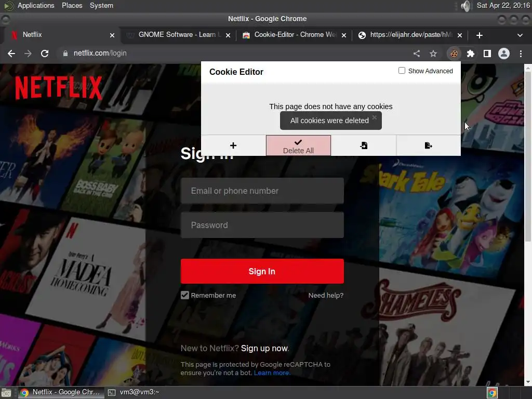Go forward to the next page
The width and height of the screenshot is (532, 399).
(28, 54)
